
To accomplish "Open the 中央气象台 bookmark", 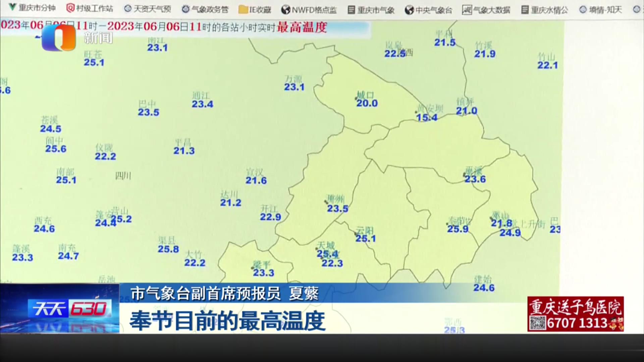I will 429,10.
